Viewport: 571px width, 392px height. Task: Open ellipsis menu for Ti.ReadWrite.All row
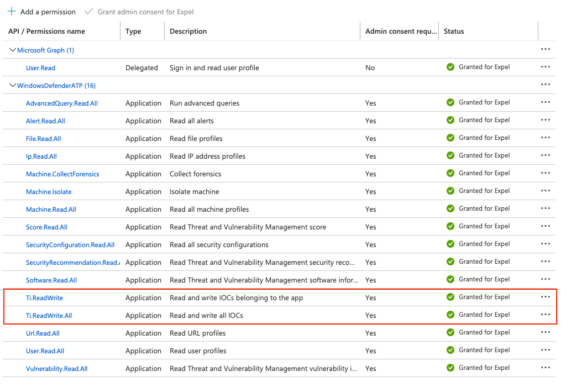click(545, 315)
